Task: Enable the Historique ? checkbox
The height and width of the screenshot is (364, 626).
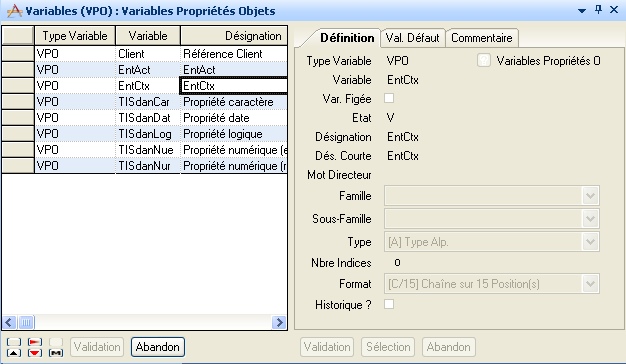Action: coord(389,304)
